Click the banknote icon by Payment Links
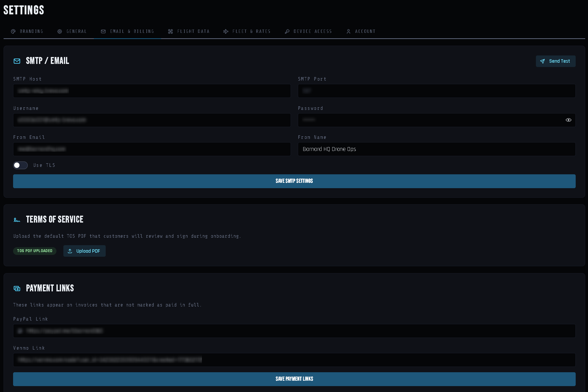 coord(17,289)
